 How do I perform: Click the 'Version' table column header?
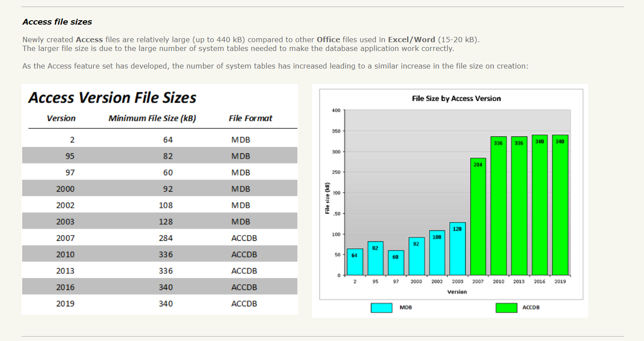click(61, 118)
